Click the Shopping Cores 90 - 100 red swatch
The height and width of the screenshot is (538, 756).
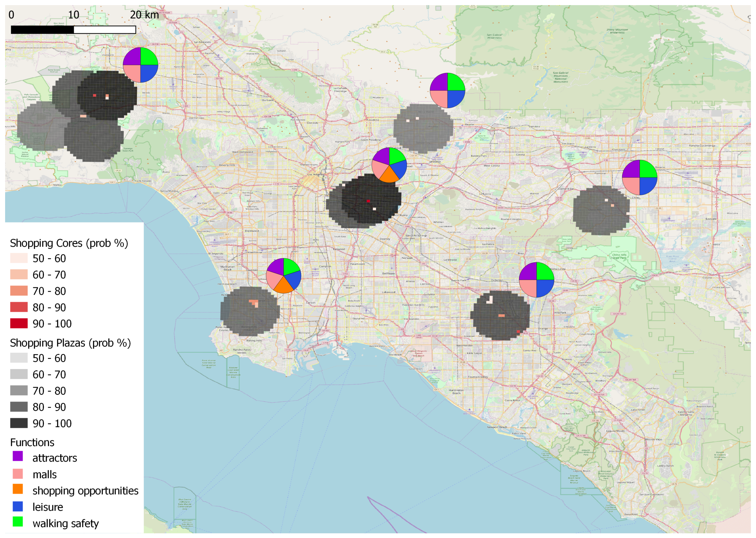[x=19, y=323]
